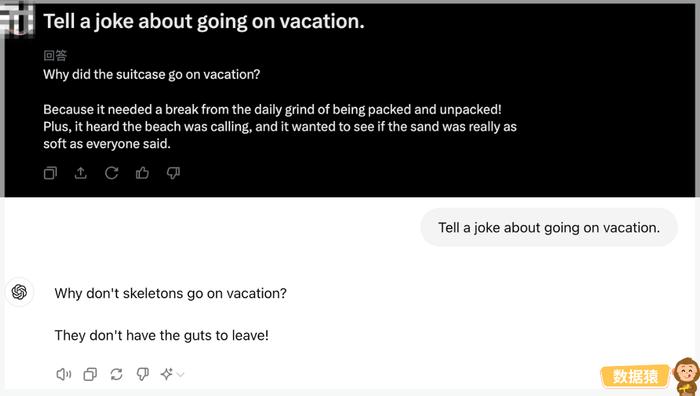700x396 pixels.
Task: Expand the model switch chevron
Action: click(180, 374)
